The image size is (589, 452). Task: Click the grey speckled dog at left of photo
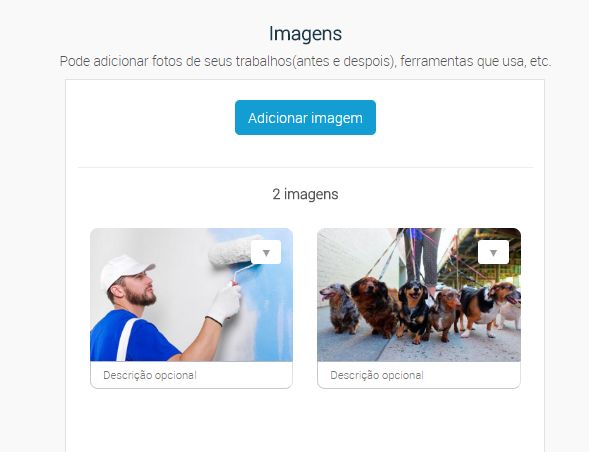(340, 306)
